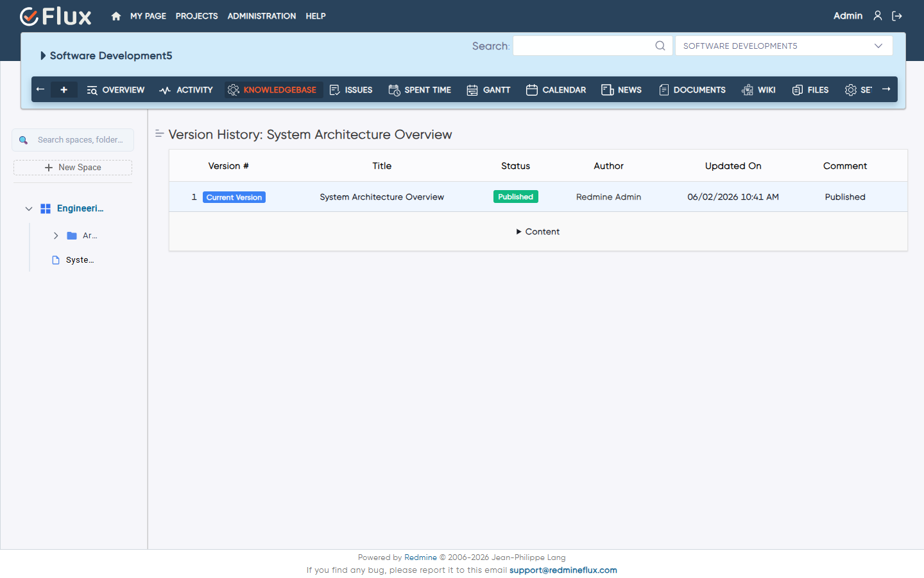This screenshot has height=578, width=924.
Task: Open the ADMINISTRATION menu
Action: pos(262,16)
